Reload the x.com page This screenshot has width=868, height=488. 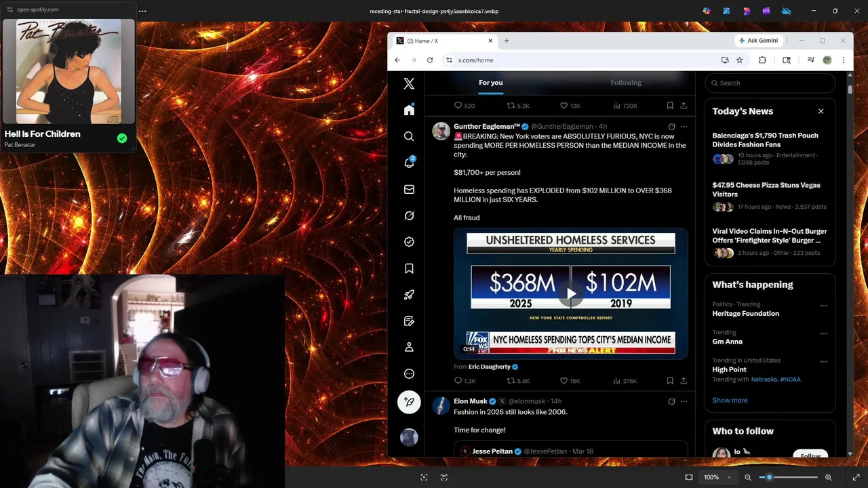pos(430,60)
